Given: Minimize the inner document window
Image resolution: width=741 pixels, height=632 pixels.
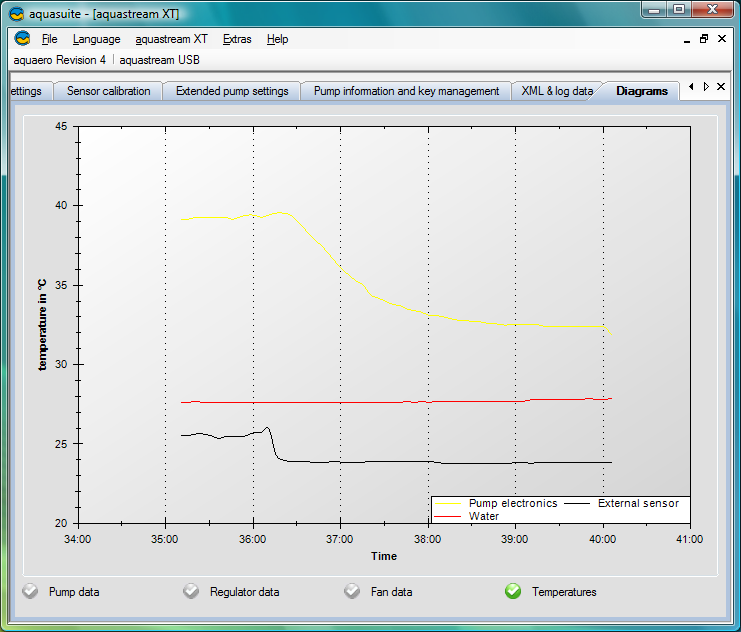Looking at the screenshot, I should point(687,39).
